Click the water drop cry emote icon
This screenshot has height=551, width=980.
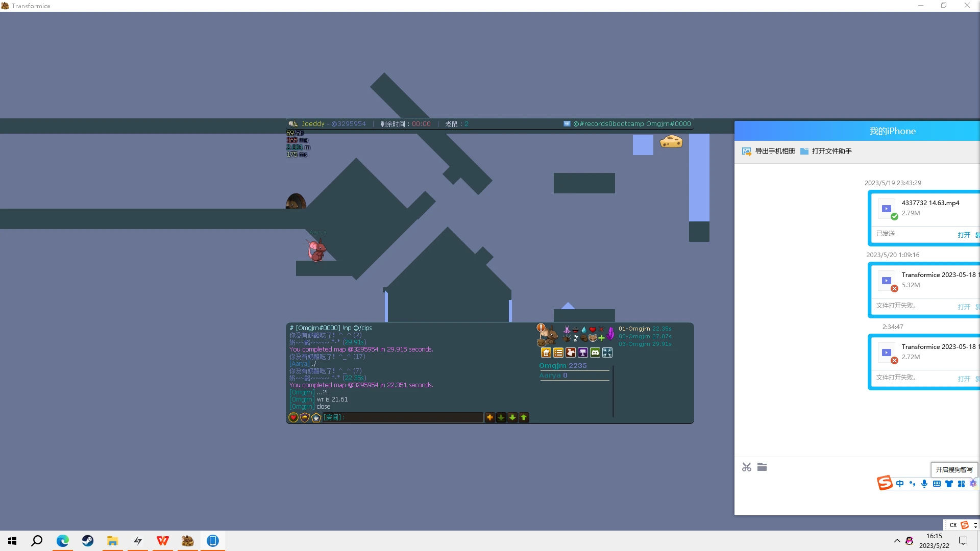[x=584, y=330]
